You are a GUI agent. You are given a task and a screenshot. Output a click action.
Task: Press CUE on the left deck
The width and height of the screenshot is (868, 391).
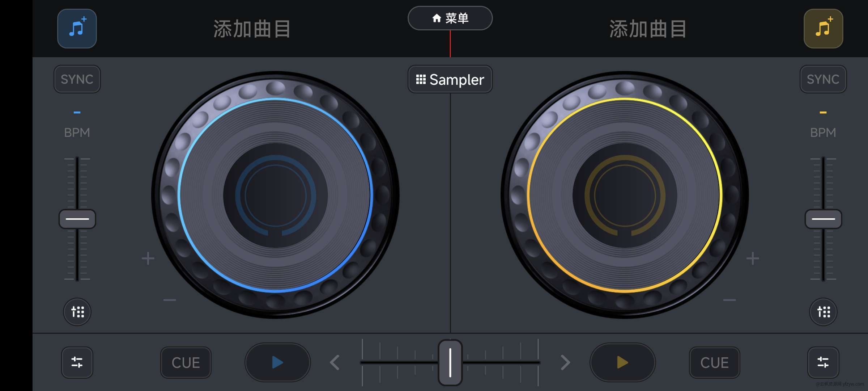click(187, 362)
